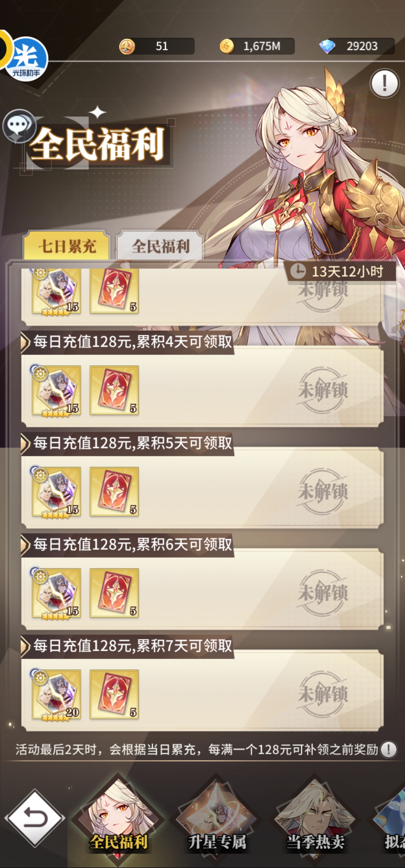405x868 pixels.
Task: Tap the 未解锁 stamp on the day 7 row
Action: (x=323, y=694)
